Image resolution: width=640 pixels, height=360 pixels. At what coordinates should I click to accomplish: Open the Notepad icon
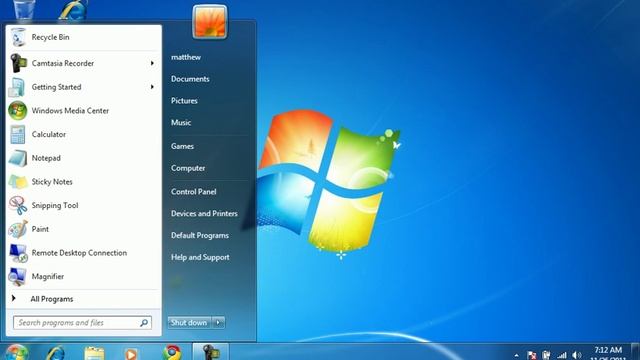(x=18, y=158)
